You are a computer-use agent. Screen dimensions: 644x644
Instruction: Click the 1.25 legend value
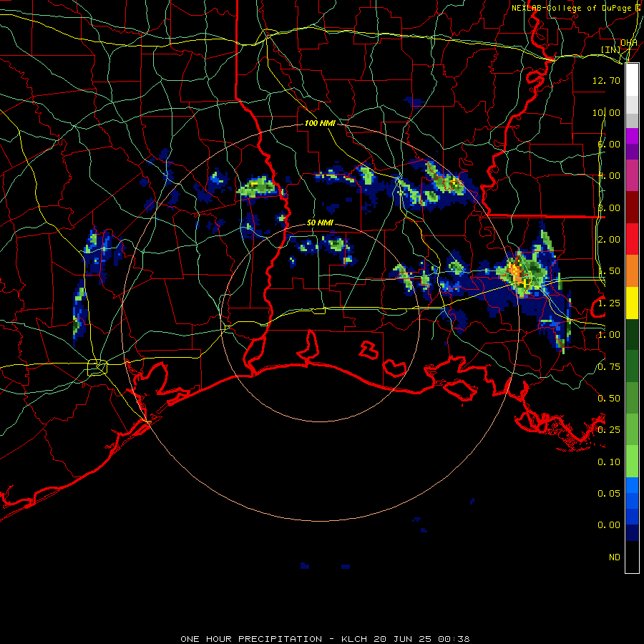609,303
